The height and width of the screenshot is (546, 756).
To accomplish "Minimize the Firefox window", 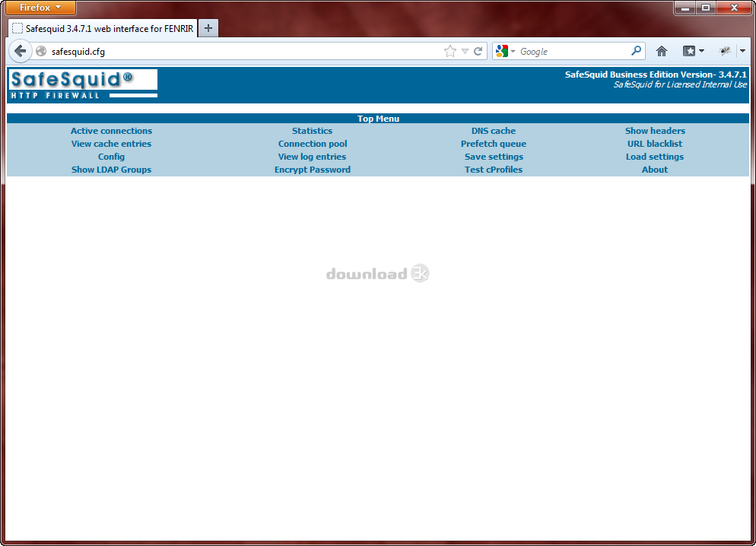I will [x=685, y=8].
